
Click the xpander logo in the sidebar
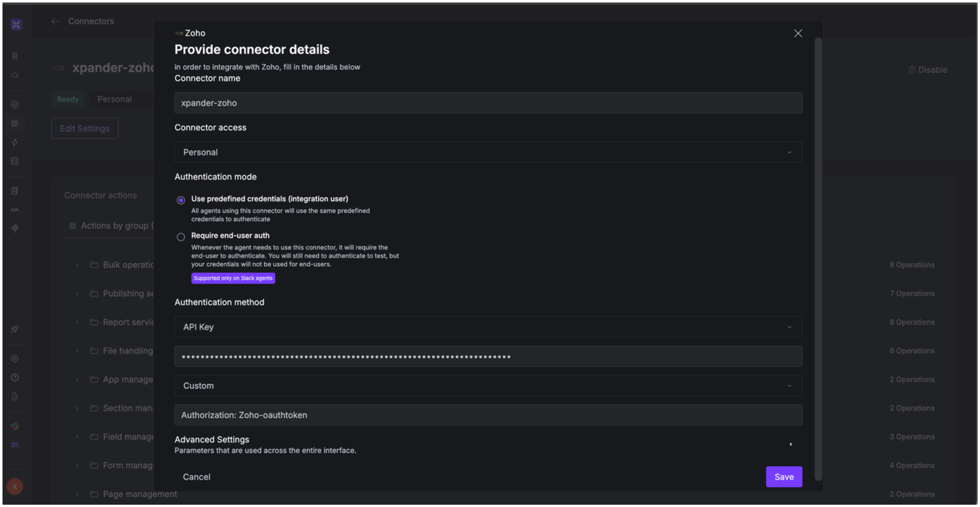(x=16, y=25)
